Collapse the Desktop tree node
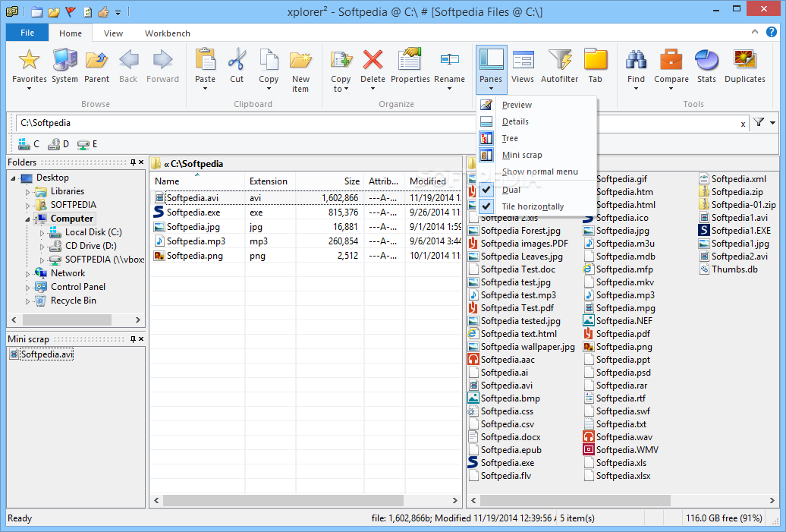786x532 pixels. click(14, 178)
